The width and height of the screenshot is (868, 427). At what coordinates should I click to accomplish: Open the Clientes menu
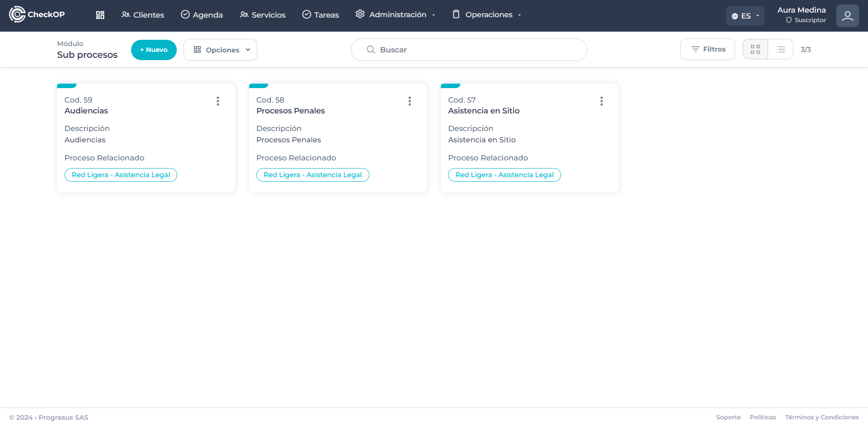[x=143, y=15]
